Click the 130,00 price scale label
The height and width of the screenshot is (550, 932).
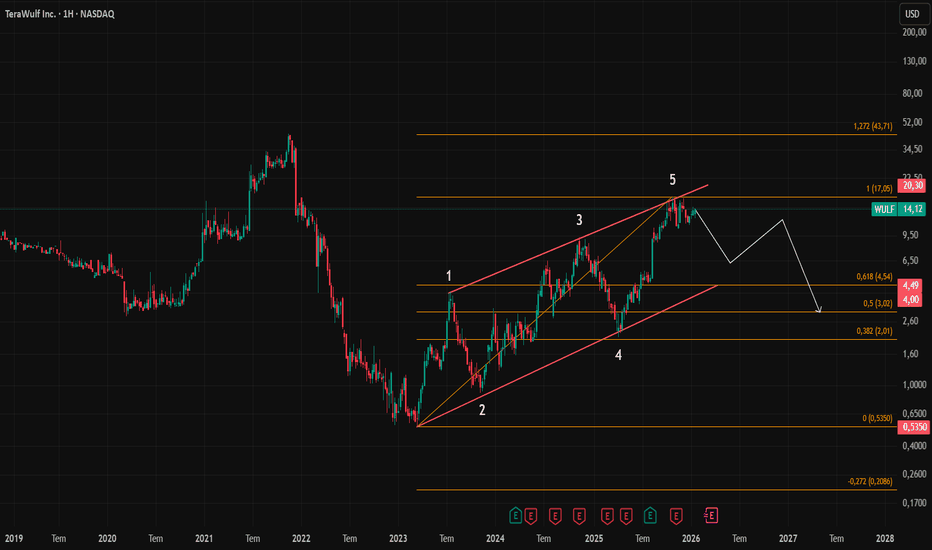pyautogui.click(x=914, y=61)
